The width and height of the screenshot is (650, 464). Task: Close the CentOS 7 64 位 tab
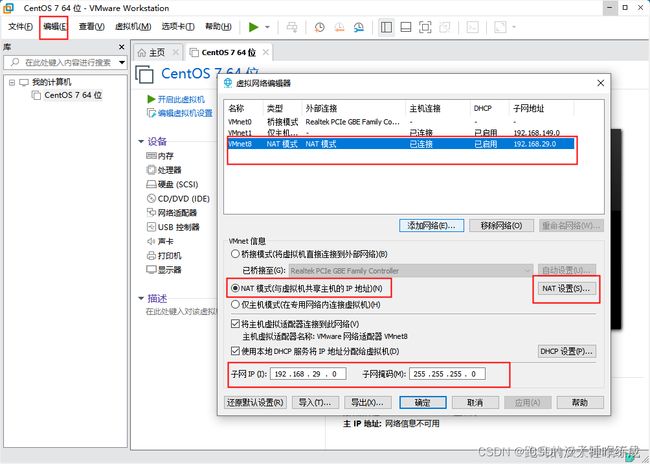(266, 52)
